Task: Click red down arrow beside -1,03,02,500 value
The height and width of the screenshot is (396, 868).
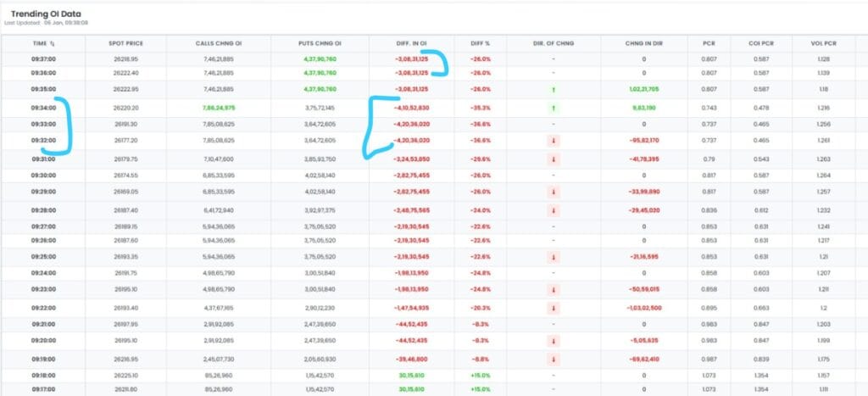Action: (554, 307)
